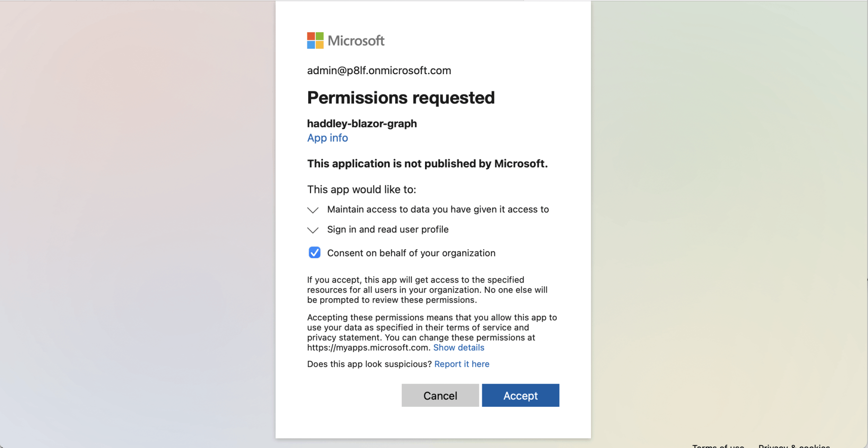The height and width of the screenshot is (448, 868).
Task: Uncheck the organization consent checkbox
Action: coord(314,253)
